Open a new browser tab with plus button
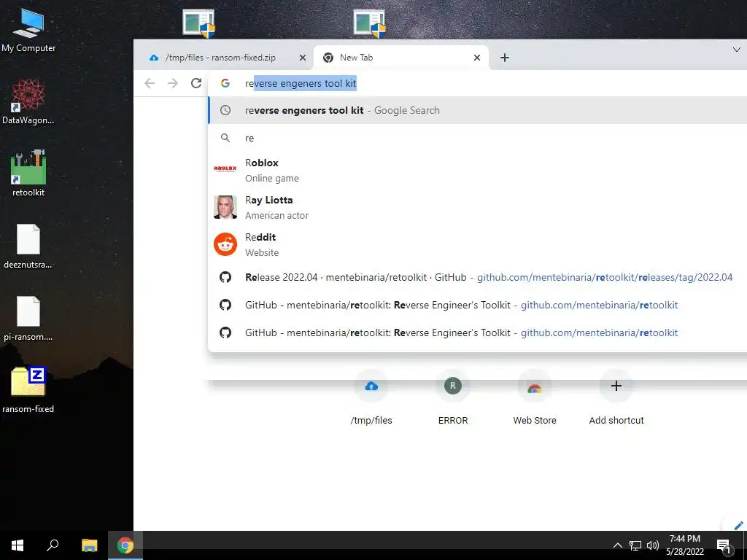The height and width of the screenshot is (560, 747). click(x=505, y=58)
